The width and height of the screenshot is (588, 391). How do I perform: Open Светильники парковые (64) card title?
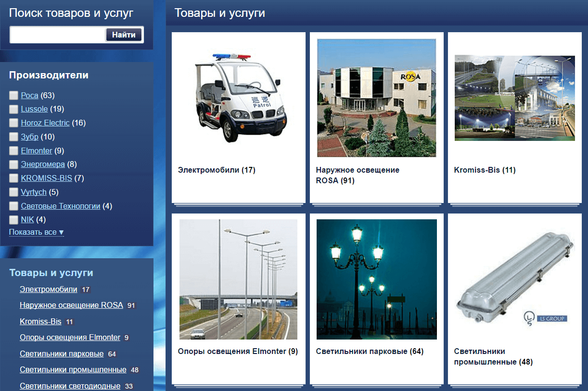(x=370, y=351)
